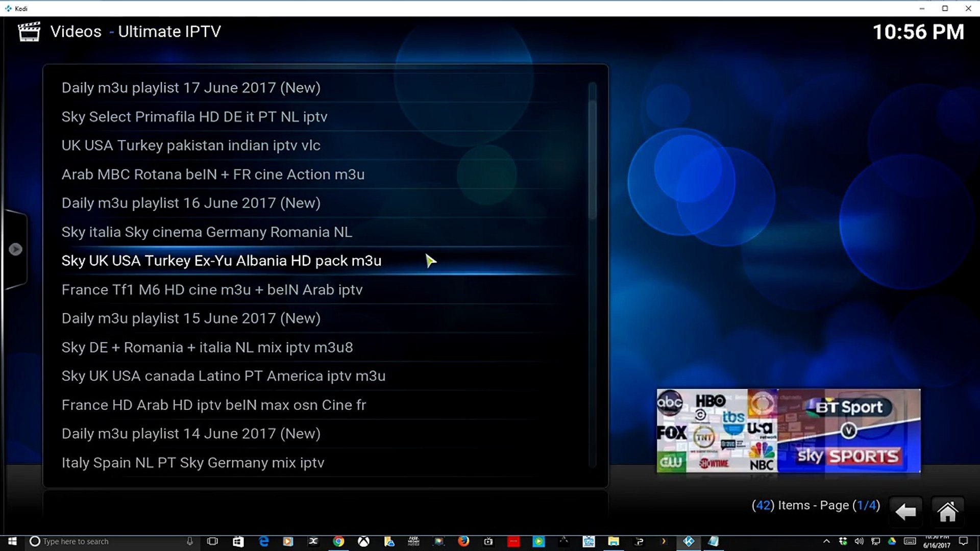Open Google Chrome from taskbar
The height and width of the screenshot is (551, 980).
[x=338, y=541]
